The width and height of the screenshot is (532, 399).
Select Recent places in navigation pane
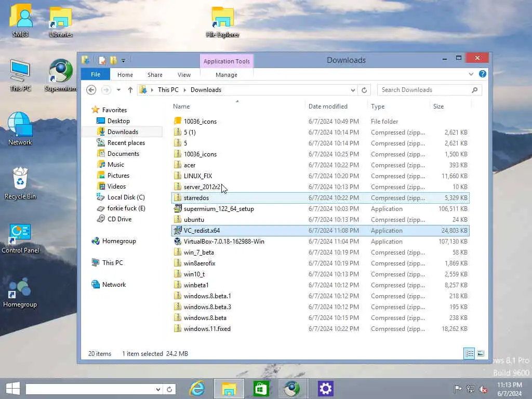[x=126, y=143]
